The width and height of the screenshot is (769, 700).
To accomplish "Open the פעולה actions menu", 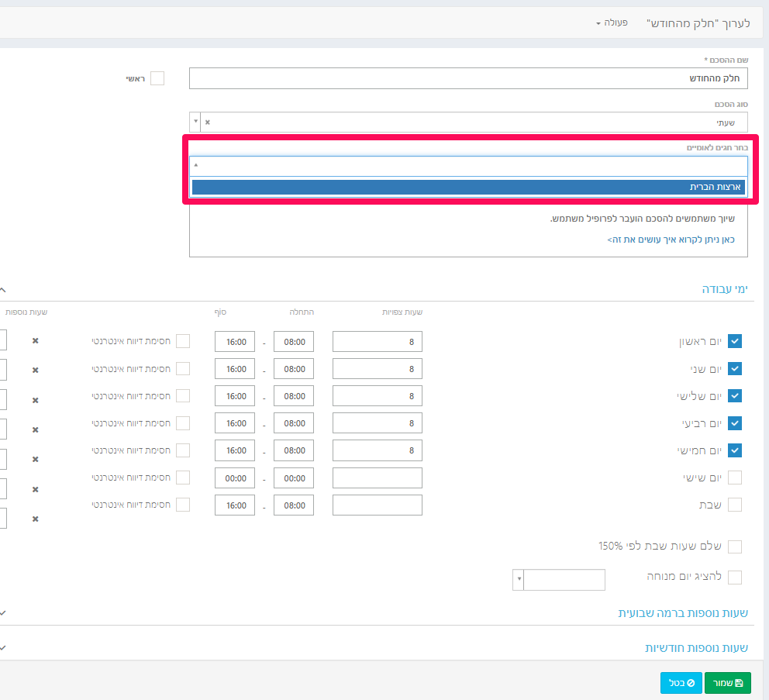I will (611, 23).
